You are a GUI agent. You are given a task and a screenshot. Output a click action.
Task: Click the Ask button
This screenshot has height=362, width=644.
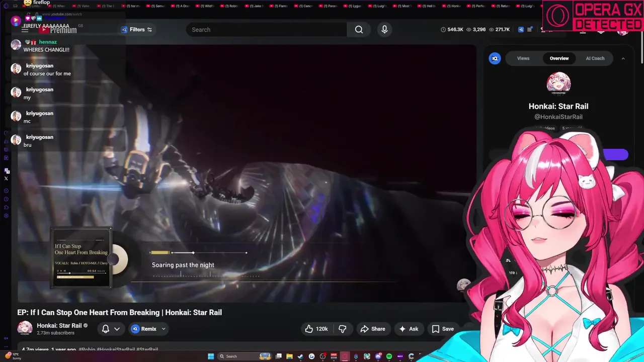click(x=409, y=329)
